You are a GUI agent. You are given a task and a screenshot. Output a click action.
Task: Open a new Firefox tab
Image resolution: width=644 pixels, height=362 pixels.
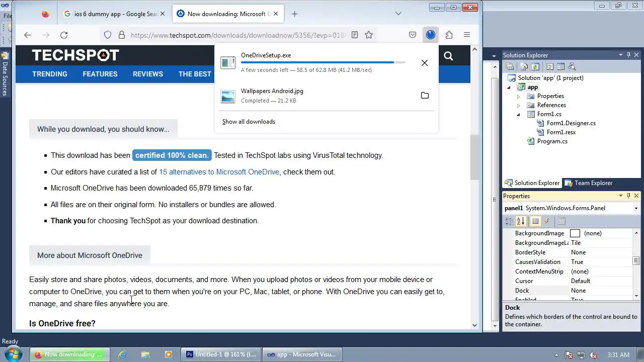(x=295, y=14)
